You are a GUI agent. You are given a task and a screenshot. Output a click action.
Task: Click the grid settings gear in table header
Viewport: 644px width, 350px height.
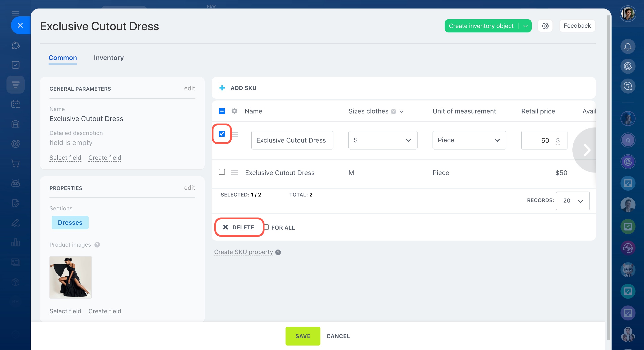[x=234, y=111]
